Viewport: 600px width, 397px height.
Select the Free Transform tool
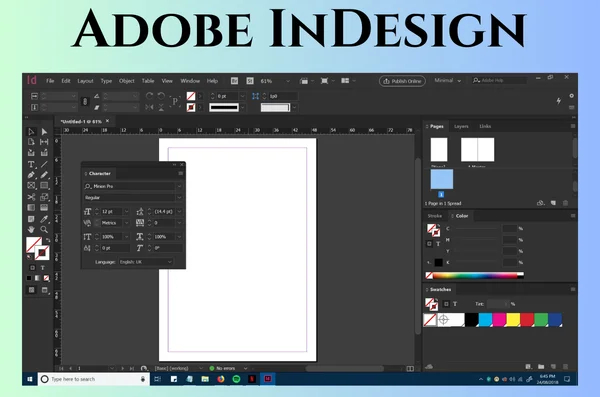click(x=44, y=197)
